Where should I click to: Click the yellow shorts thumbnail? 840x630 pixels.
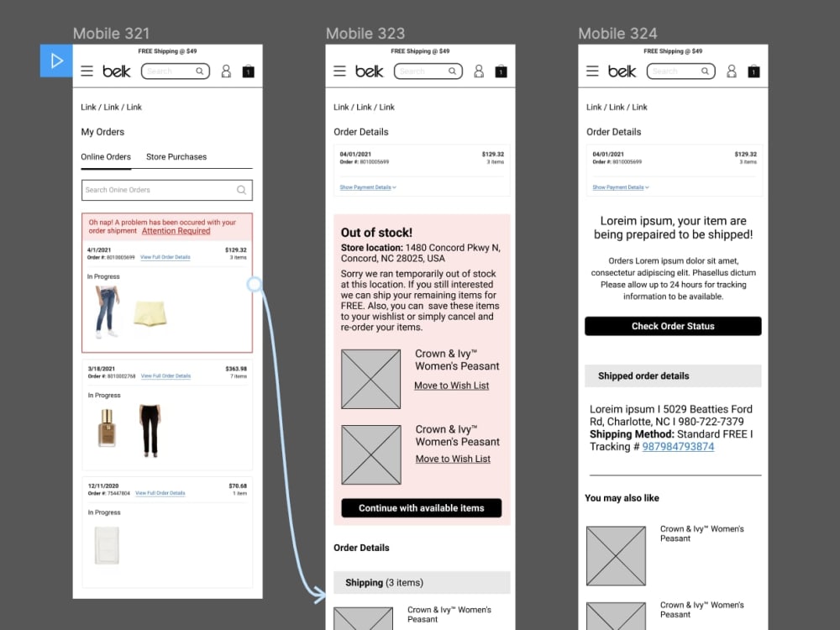(x=150, y=314)
